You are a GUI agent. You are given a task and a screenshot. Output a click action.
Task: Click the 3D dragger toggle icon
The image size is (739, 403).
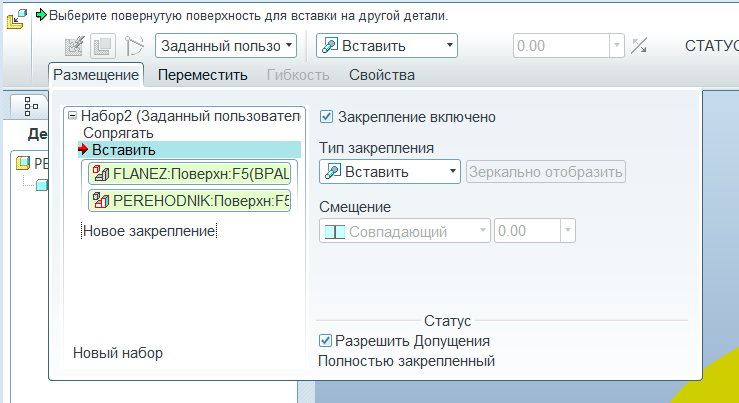click(134, 46)
